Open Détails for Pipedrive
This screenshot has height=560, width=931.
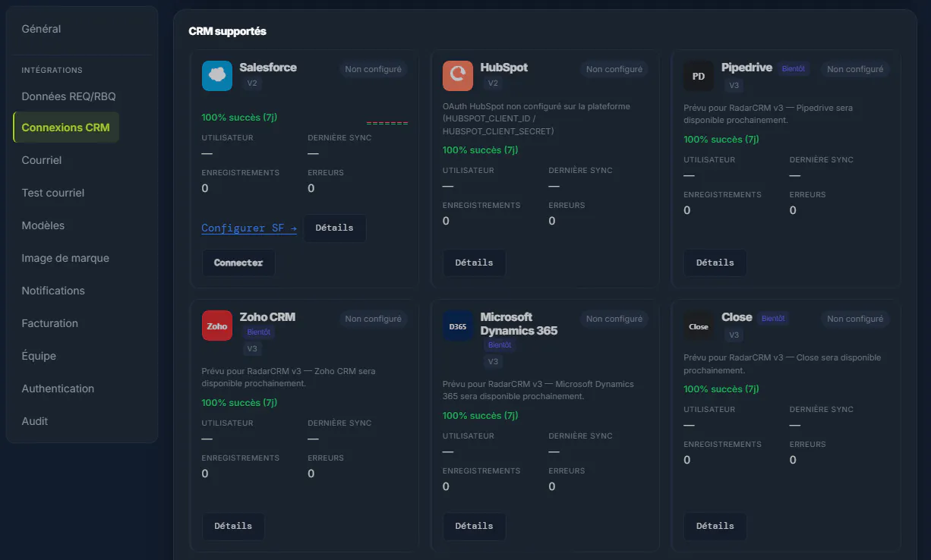click(715, 263)
